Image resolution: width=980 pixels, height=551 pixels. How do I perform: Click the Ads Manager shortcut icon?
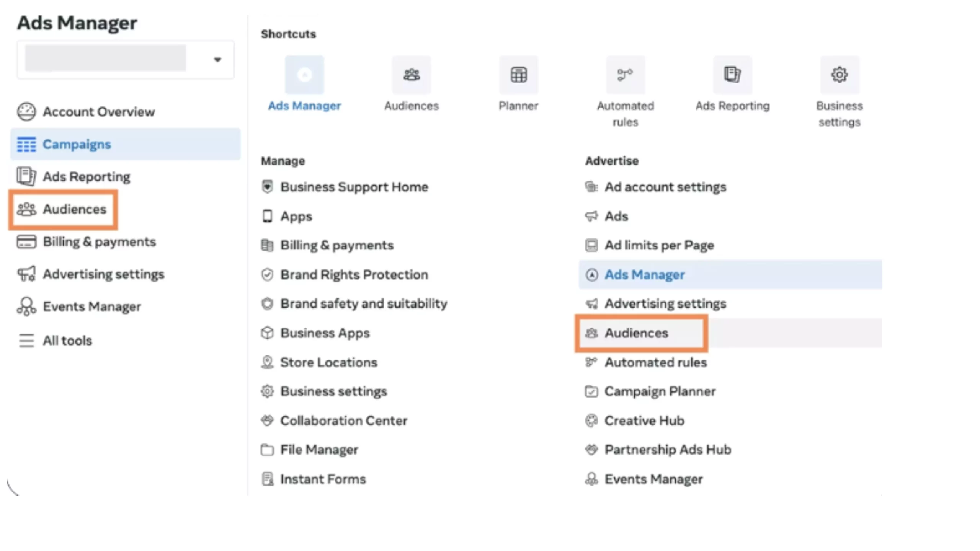304,75
